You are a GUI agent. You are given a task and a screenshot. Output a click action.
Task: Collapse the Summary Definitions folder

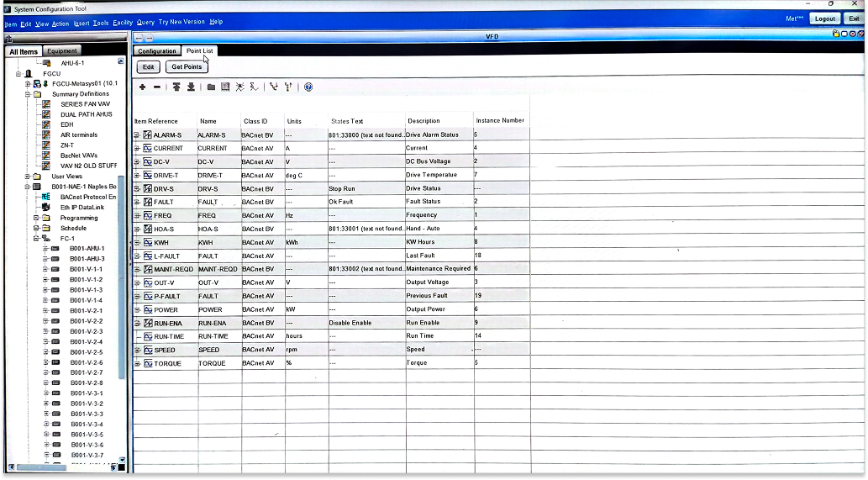click(28, 94)
